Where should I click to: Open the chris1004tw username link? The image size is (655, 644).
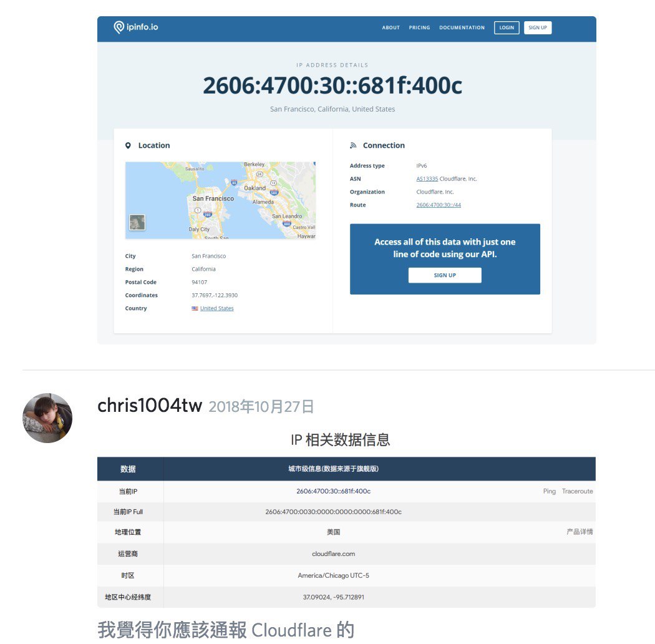tap(150, 406)
